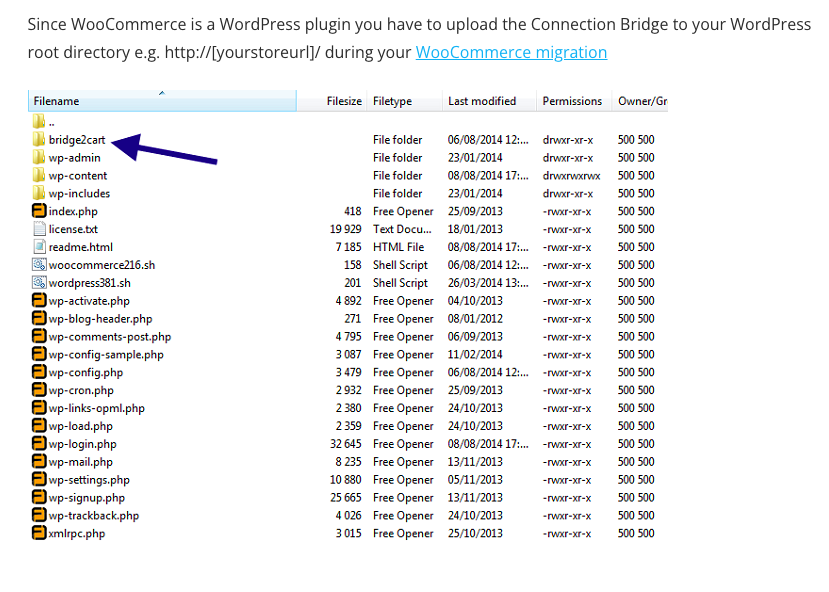Image resolution: width=829 pixels, height=592 pixels.
Task: Select the wp-load.php file name
Action: 81,427
